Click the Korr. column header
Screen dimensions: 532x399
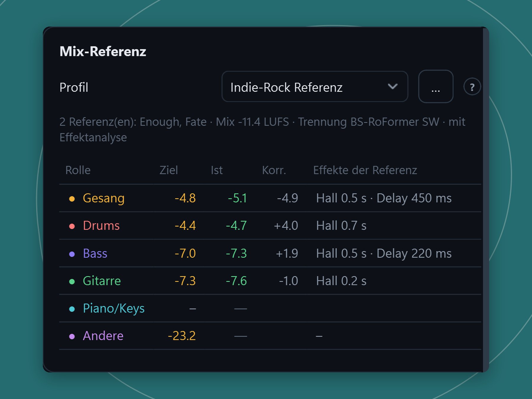click(x=274, y=170)
